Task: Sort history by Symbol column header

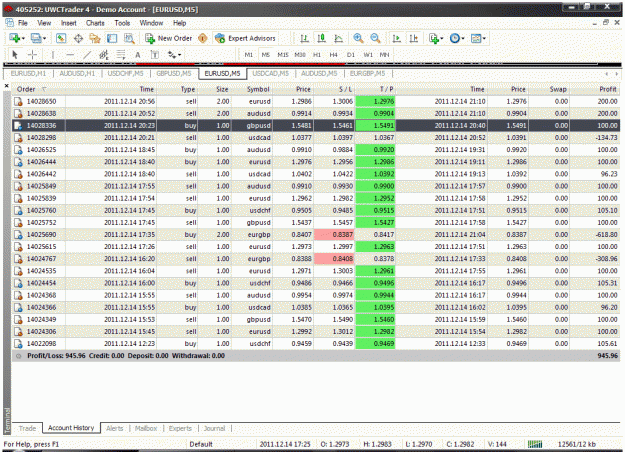Action: click(258, 89)
